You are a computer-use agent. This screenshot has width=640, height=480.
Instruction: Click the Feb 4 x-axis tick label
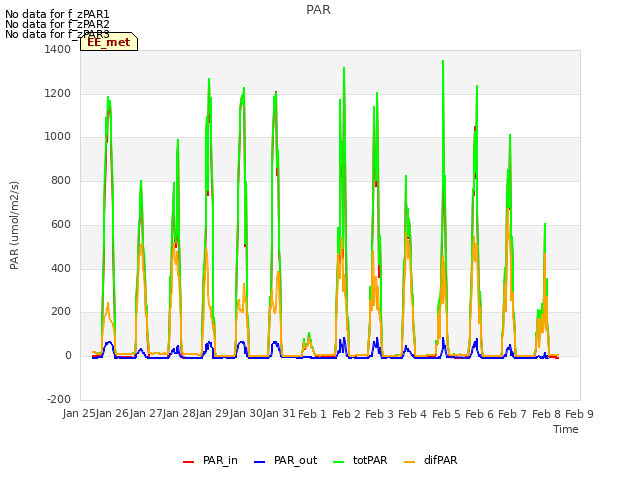413,414
